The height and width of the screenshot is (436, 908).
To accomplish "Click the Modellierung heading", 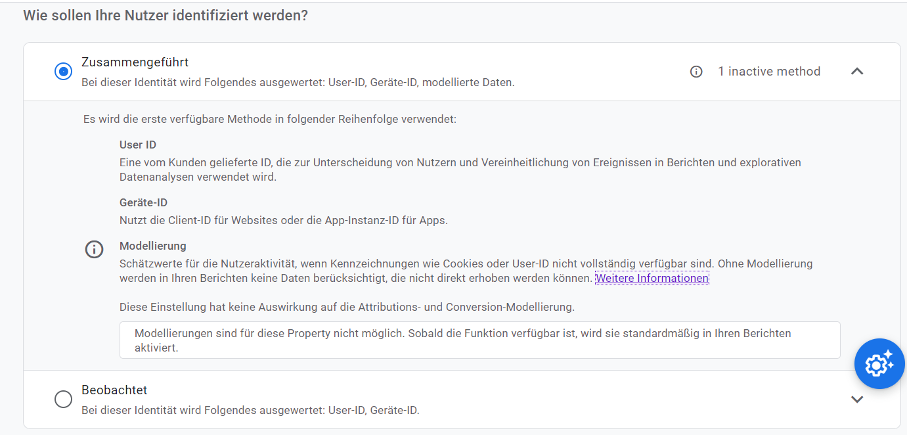I will pos(153,246).
